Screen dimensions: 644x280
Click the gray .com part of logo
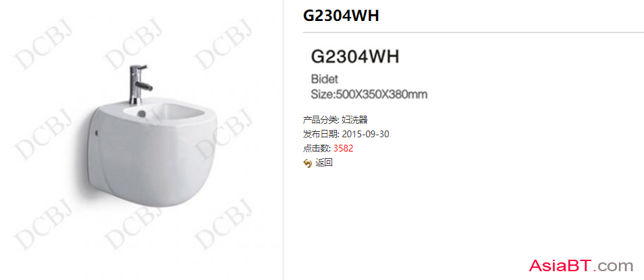point(614,266)
